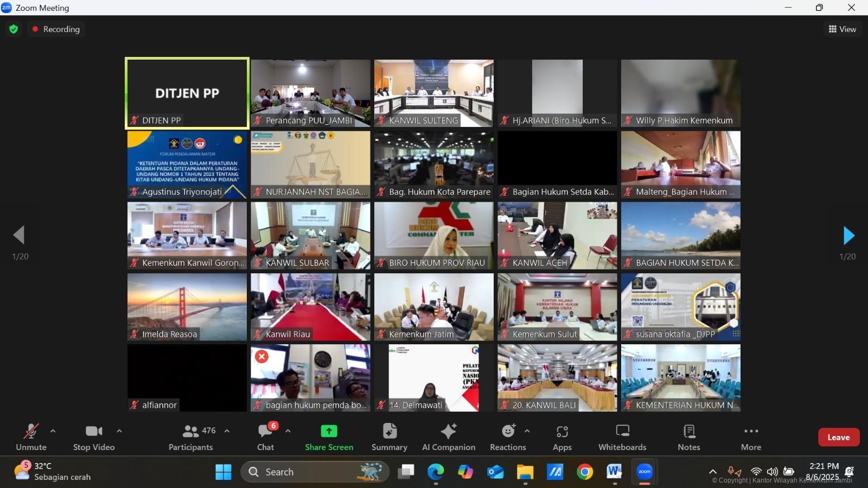
Task: Open More meeting options
Action: 751,436
